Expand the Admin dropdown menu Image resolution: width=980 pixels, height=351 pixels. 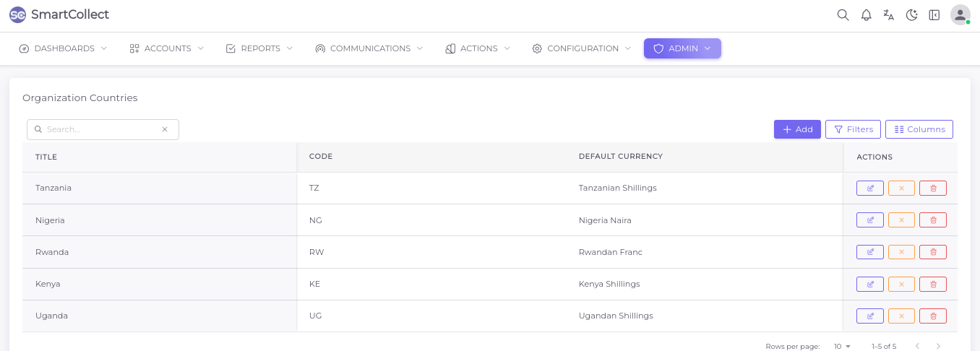tap(682, 48)
